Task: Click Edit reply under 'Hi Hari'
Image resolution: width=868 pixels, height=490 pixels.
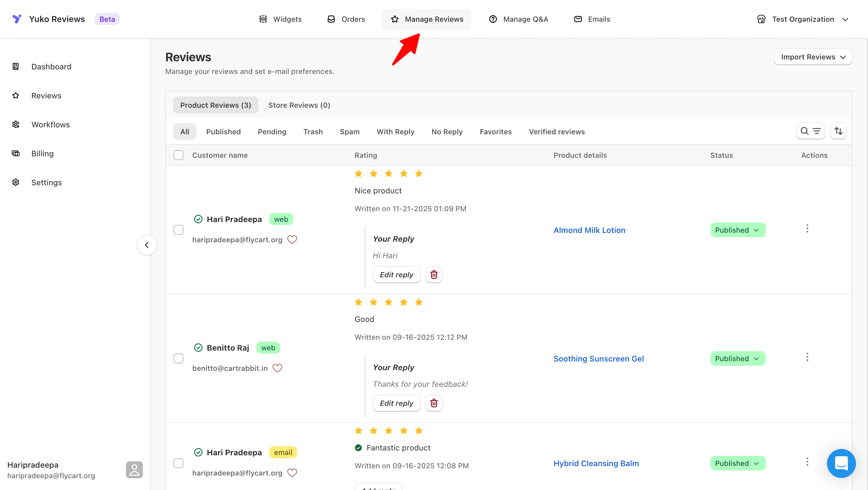Action: (396, 275)
